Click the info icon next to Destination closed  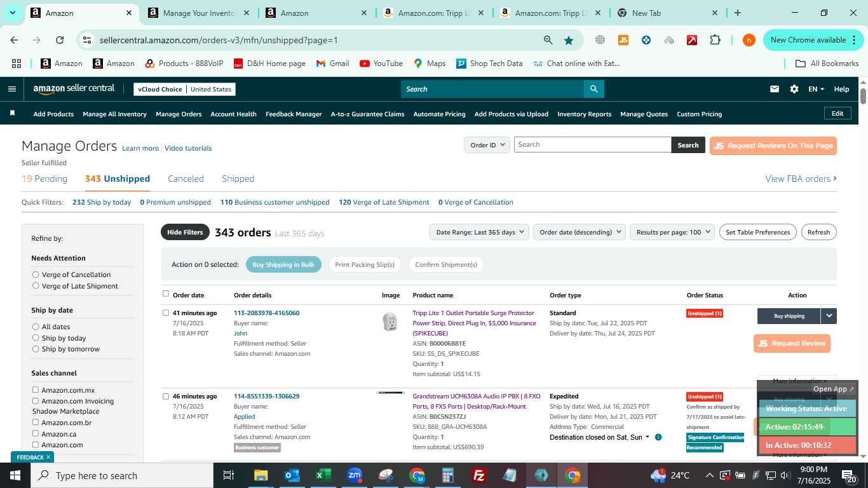coord(658,437)
